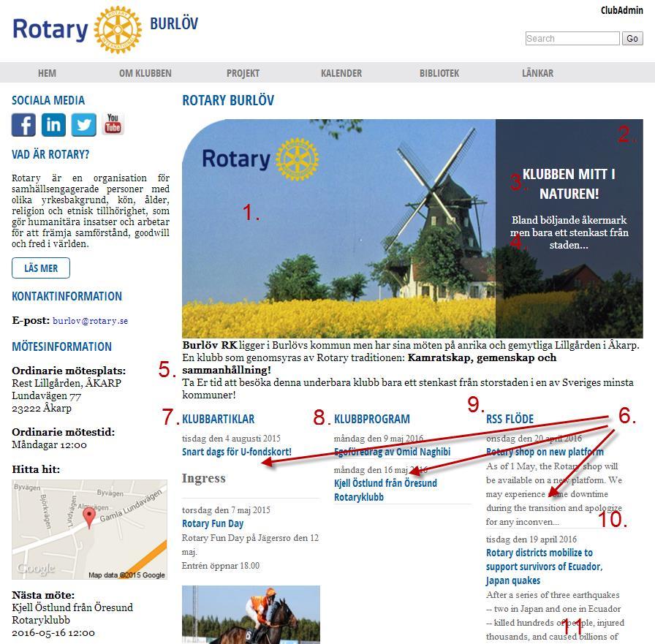The width and height of the screenshot is (655, 644).
Task: Open the PROJEKT menu item
Action: pyautogui.click(x=243, y=73)
